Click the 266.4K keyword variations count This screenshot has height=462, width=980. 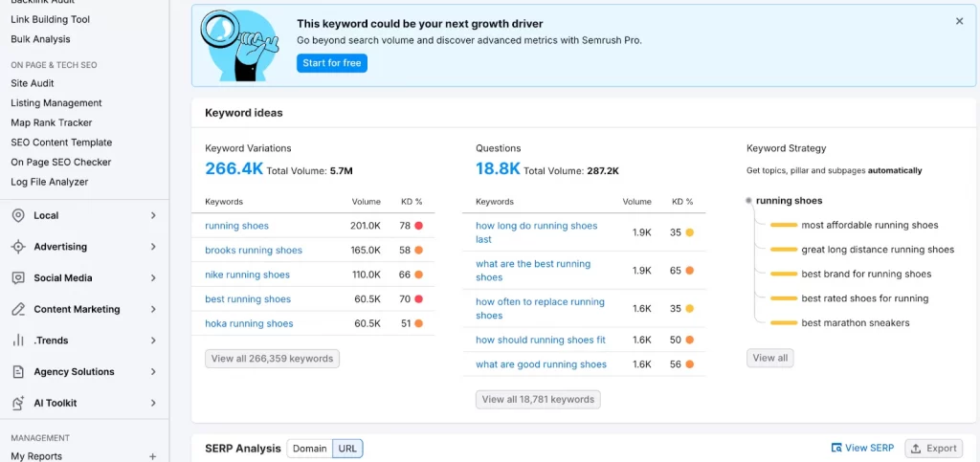point(234,168)
